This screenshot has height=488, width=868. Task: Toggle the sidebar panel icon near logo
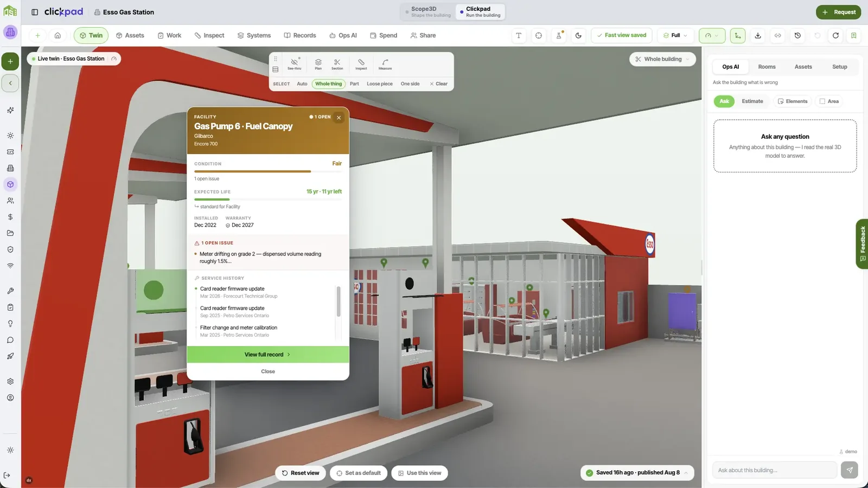tap(35, 12)
